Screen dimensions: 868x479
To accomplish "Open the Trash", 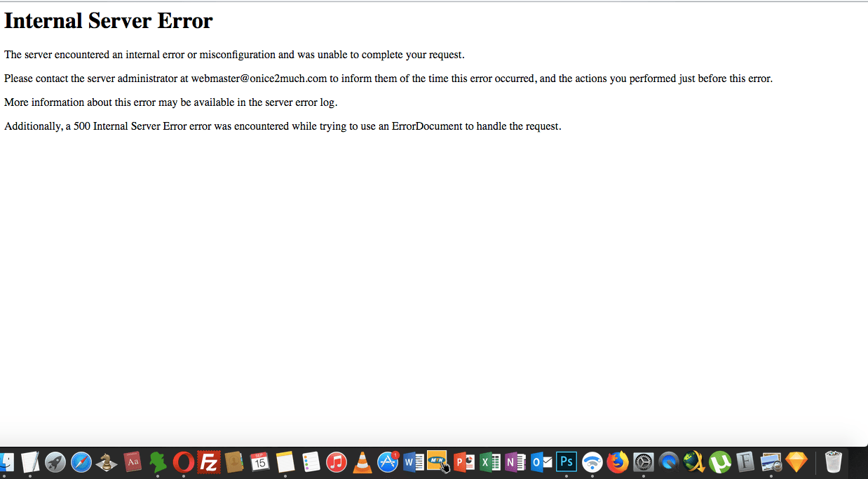I will (832, 462).
